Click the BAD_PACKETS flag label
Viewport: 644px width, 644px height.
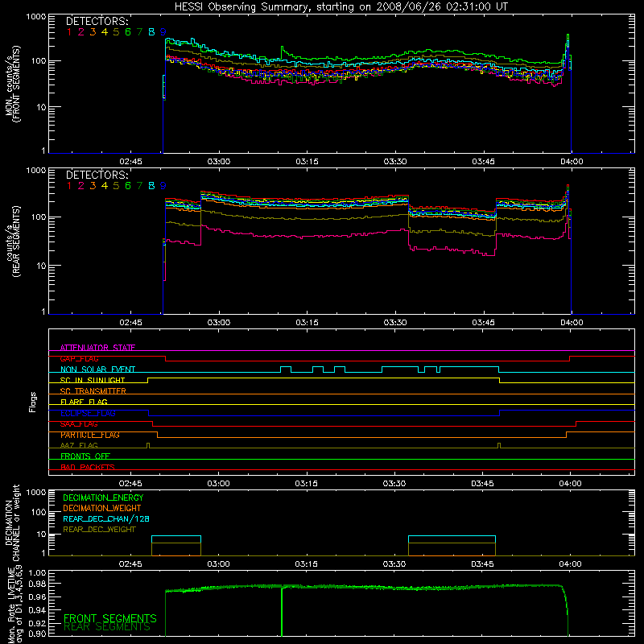click(x=88, y=467)
